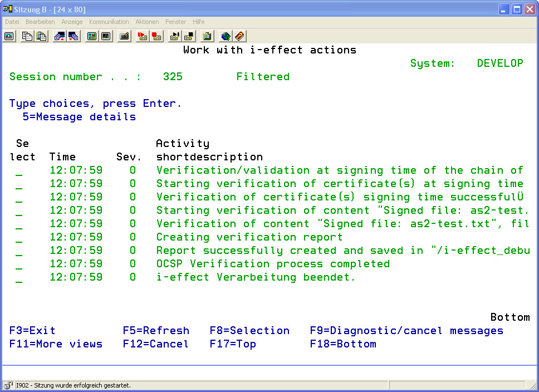Viewport: 539px width, 392px height.
Task: Click the Paste toolbar icon
Action: [41, 36]
